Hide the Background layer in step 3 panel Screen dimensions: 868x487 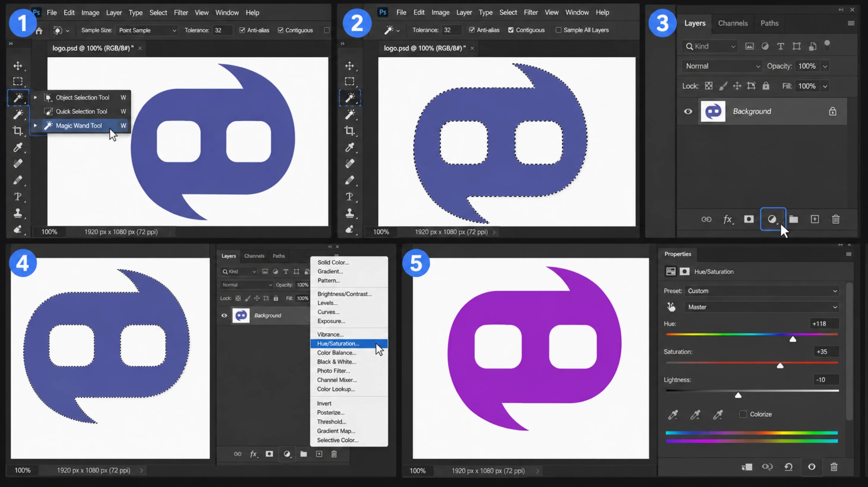pyautogui.click(x=688, y=111)
